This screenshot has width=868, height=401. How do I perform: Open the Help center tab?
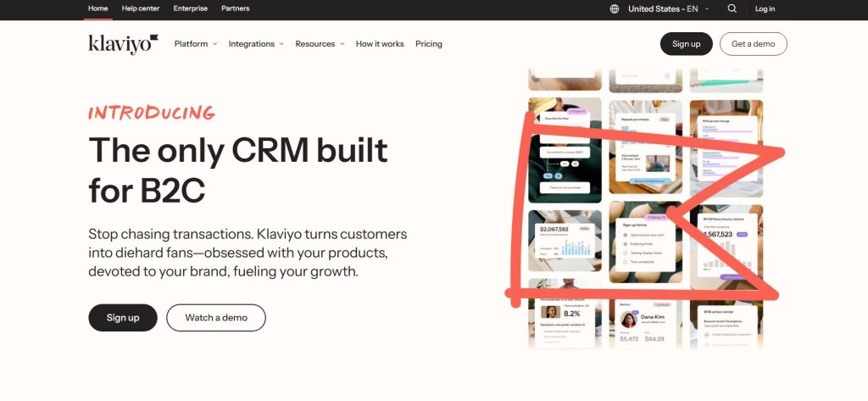pos(141,8)
